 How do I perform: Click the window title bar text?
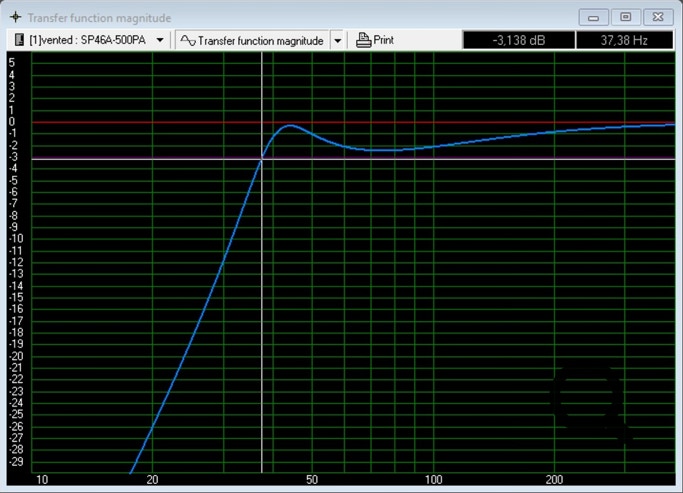[x=99, y=18]
